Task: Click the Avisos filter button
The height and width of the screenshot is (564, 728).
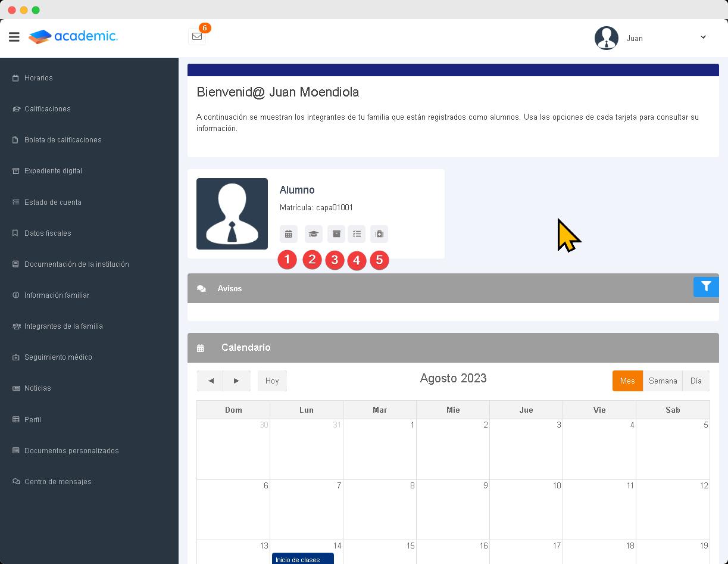Action: click(706, 287)
